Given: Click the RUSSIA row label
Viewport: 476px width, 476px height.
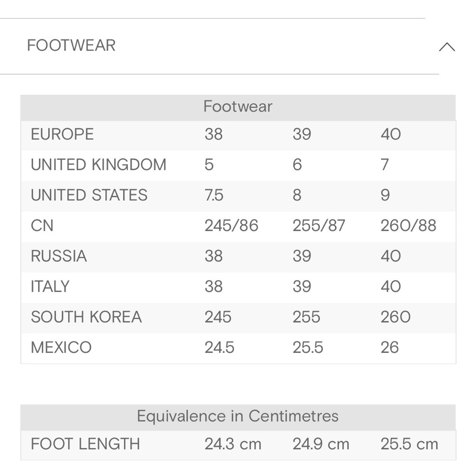Looking at the screenshot, I should 59,256.
